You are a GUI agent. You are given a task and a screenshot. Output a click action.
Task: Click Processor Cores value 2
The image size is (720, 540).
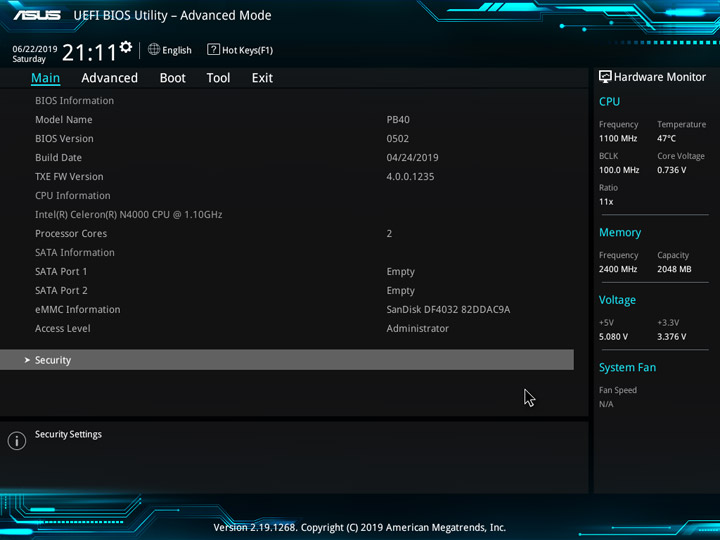pyautogui.click(x=389, y=233)
